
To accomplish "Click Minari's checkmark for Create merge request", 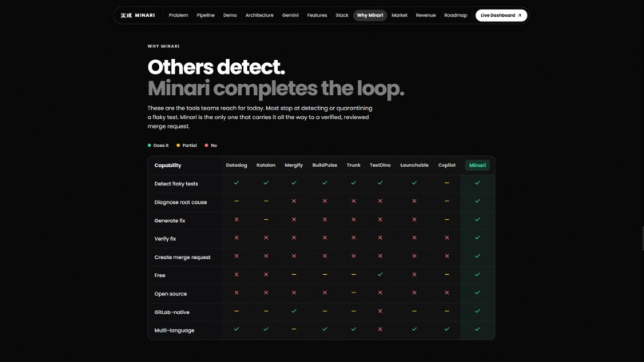I will pyautogui.click(x=477, y=256).
